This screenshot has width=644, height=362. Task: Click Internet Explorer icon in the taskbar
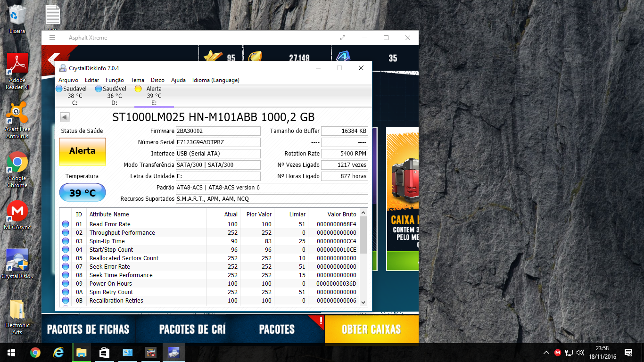58,353
